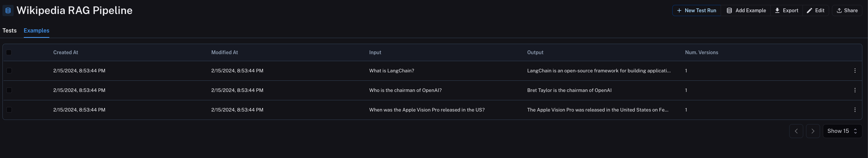The height and width of the screenshot is (158, 868).
Task: Go to the next page of examples
Action: pyautogui.click(x=813, y=131)
